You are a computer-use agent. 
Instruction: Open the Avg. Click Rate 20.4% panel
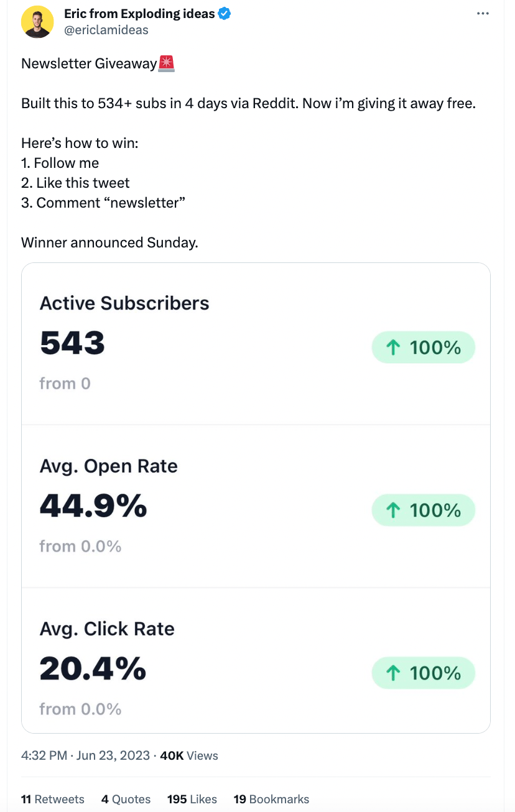pos(187,668)
